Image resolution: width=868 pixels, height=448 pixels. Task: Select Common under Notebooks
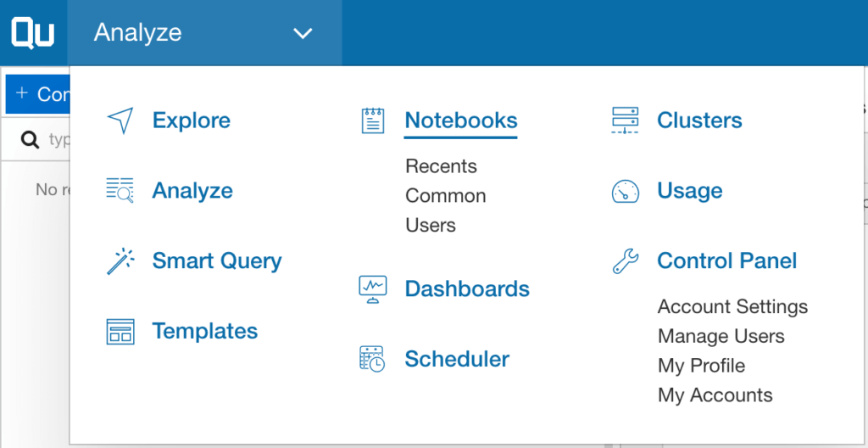tap(446, 196)
